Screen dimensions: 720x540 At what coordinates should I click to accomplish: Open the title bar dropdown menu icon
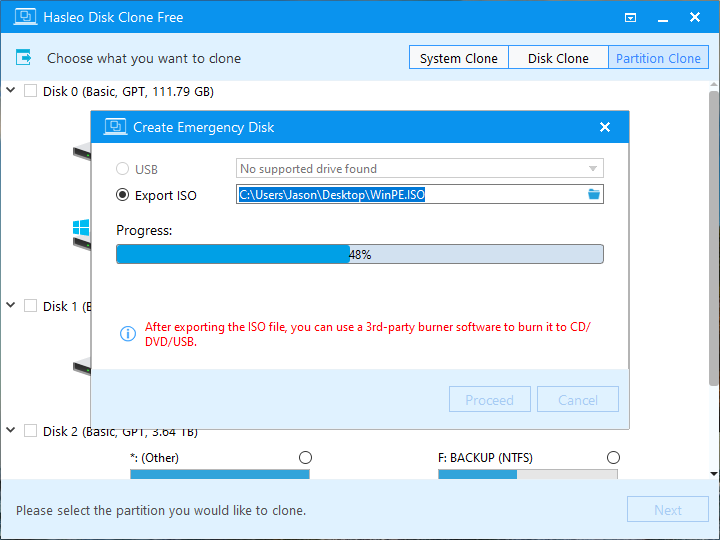point(630,17)
